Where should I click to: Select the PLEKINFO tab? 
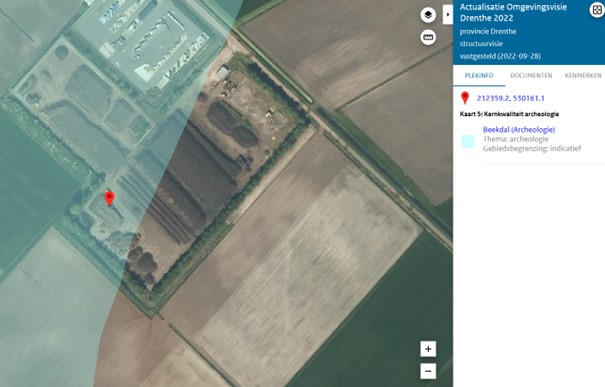click(x=479, y=76)
